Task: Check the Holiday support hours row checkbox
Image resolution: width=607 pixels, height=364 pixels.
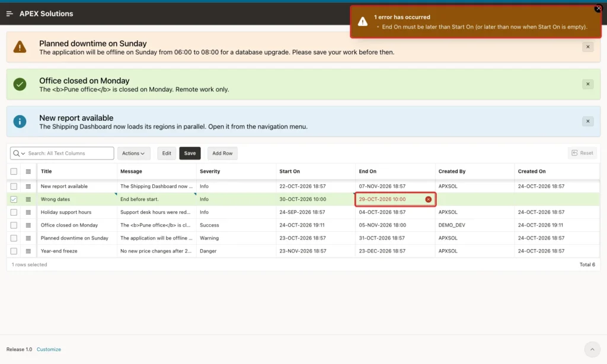Action: point(14,212)
